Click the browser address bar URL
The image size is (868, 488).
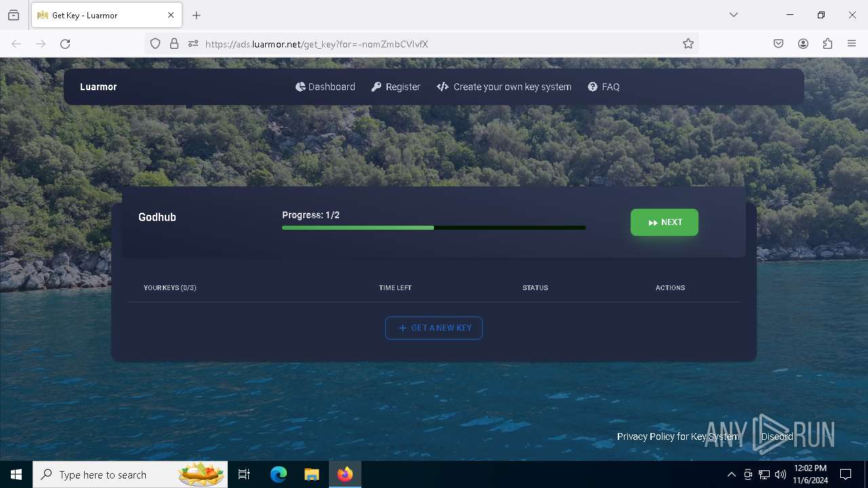[x=317, y=44]
